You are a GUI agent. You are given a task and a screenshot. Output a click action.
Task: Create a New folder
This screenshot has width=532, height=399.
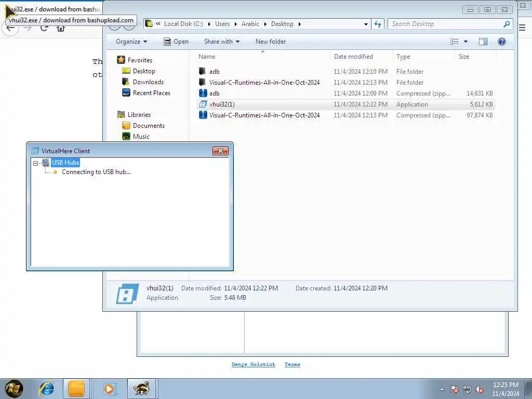click(x=270, y=42)
